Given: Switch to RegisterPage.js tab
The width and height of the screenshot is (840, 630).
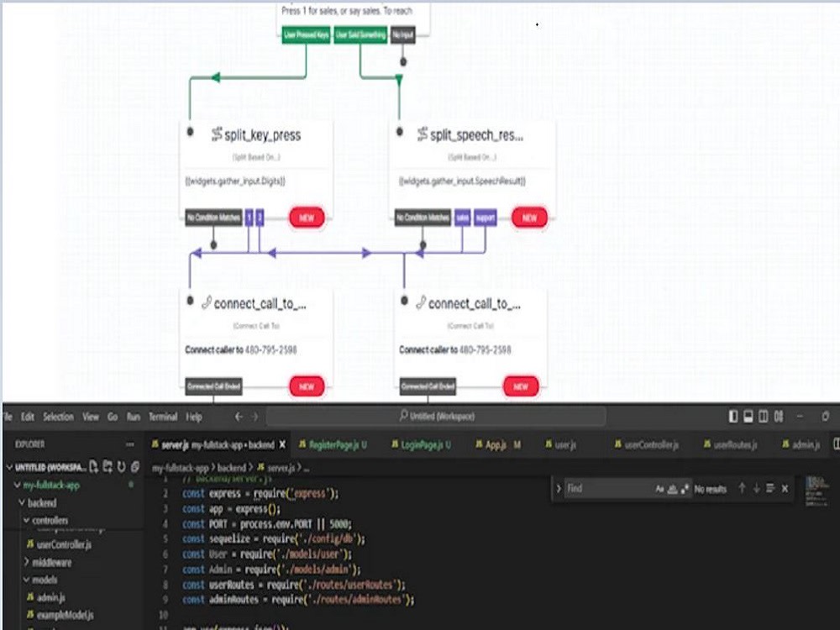Looking at the screenshot, I should pos(333,444).
